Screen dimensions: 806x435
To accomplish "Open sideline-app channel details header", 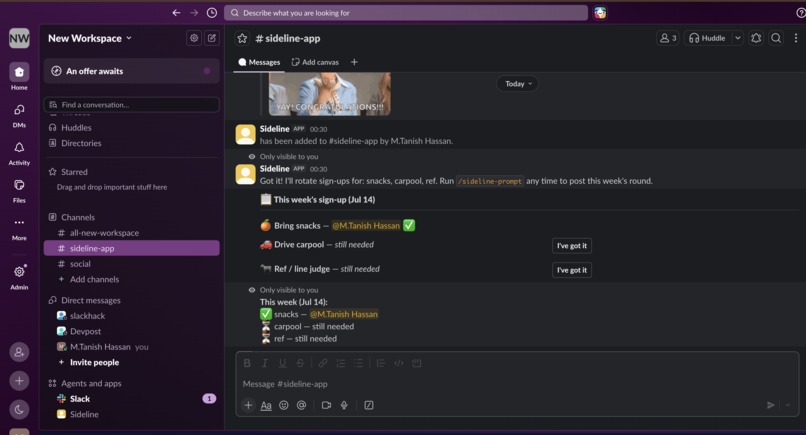I will [288, 38].
